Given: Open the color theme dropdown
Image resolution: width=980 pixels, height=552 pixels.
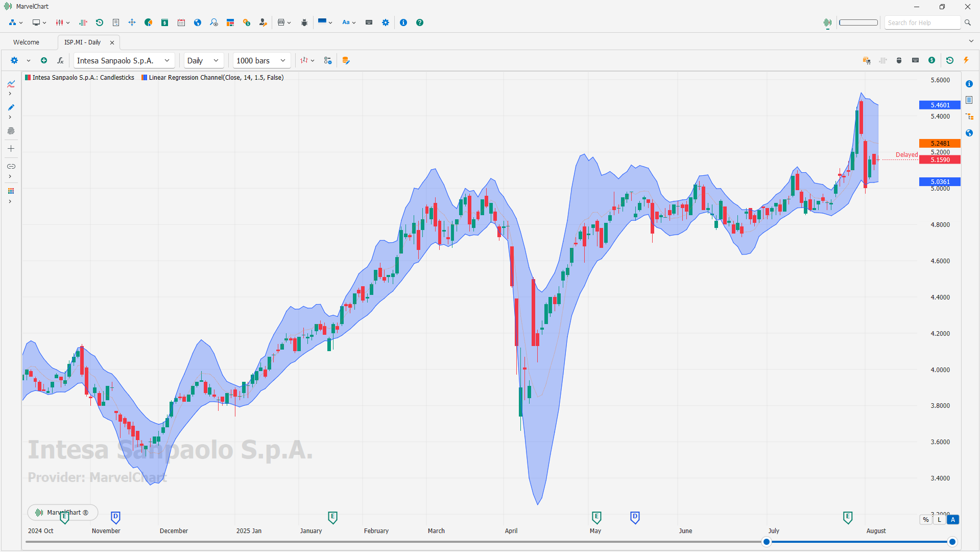Looking at the screenshot, I should click(x=325, y=22).
